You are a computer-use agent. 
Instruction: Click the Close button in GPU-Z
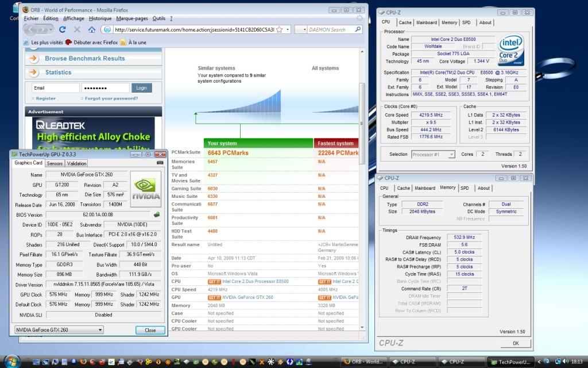tap(150, 330)
